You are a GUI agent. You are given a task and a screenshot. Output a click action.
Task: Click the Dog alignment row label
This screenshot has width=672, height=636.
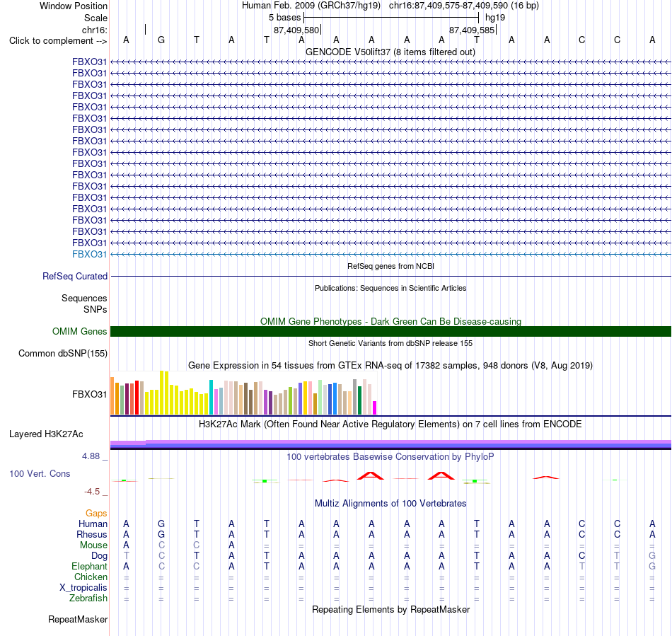(99, 556)
